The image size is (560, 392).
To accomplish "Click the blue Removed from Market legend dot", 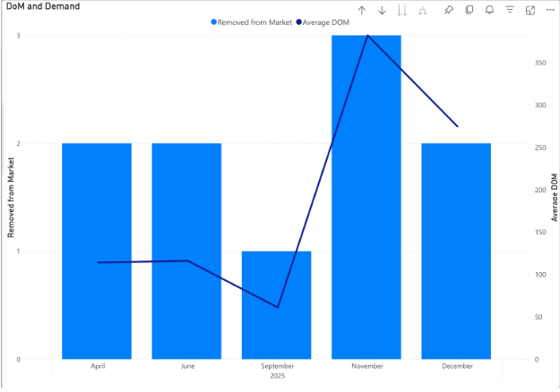I will 214,22.
